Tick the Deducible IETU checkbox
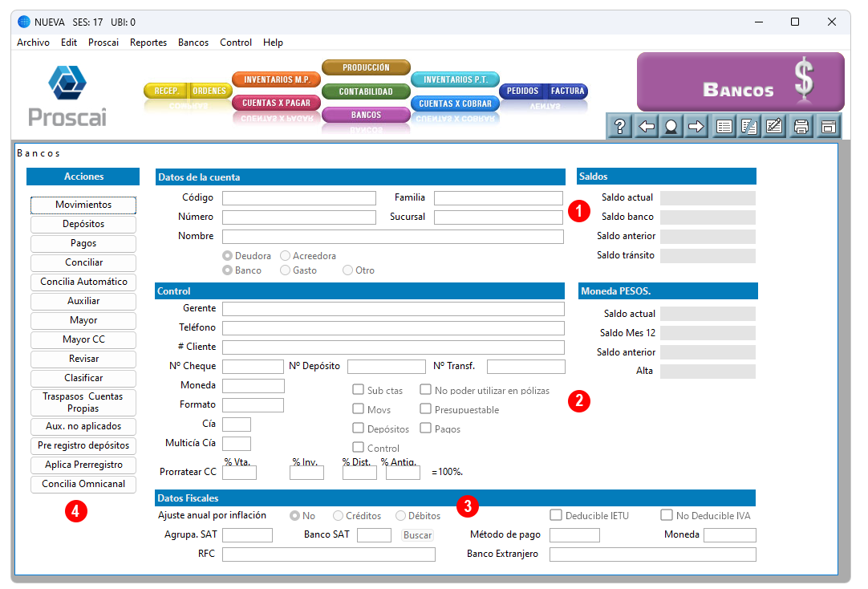 pyautogui.click(x=556, y=515)
